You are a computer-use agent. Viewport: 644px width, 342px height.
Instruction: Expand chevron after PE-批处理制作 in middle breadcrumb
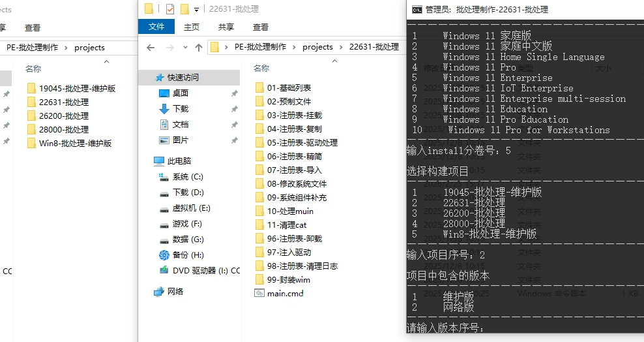click(294, 47)
